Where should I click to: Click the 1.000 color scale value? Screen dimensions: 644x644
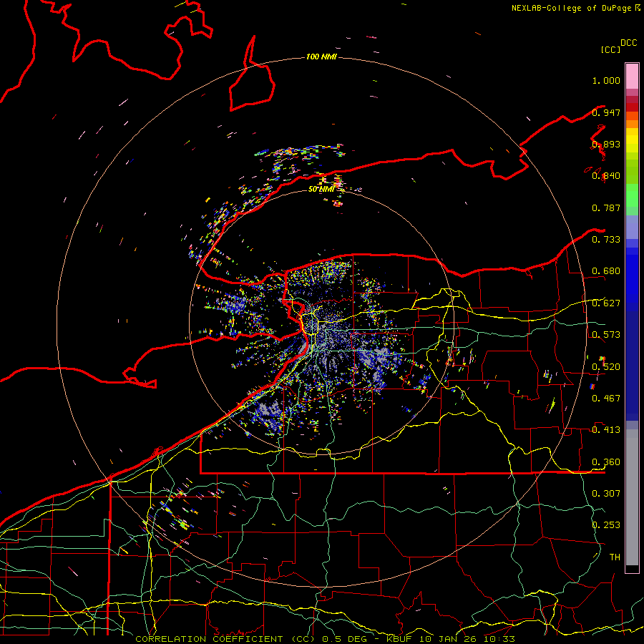[x=606, y=80]
